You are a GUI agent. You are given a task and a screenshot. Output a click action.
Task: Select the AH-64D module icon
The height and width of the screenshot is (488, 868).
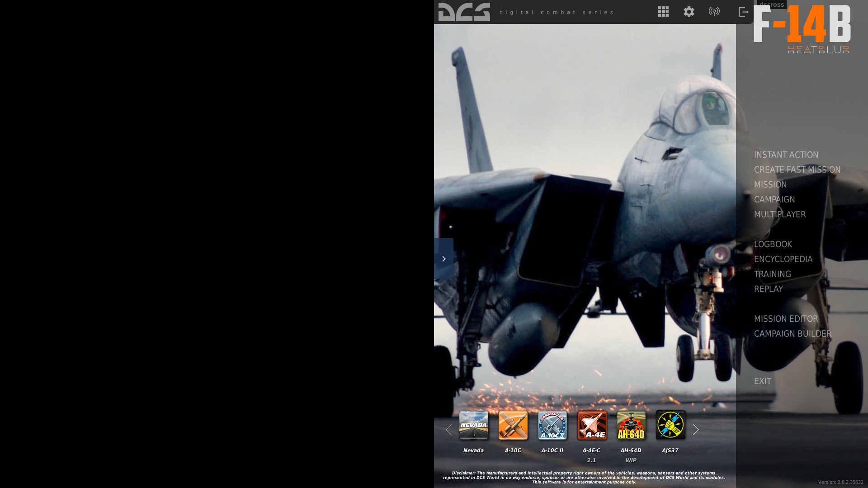631,425
